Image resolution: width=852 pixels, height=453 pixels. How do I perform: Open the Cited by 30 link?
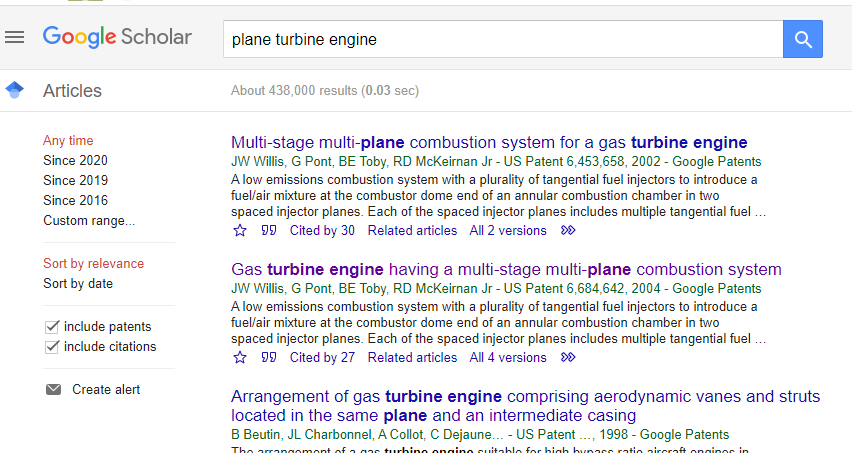tap(322, 231)
